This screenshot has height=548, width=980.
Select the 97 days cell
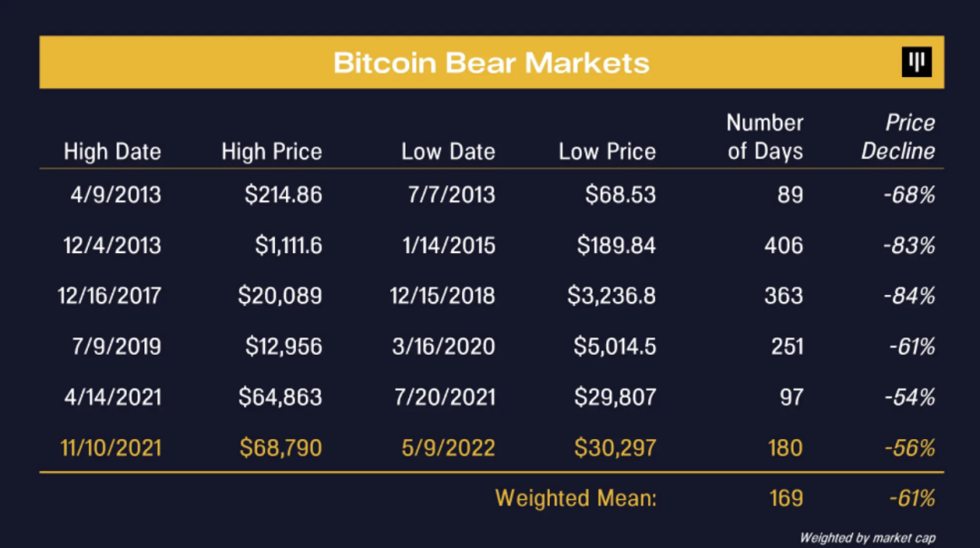(x=791, y=397)
